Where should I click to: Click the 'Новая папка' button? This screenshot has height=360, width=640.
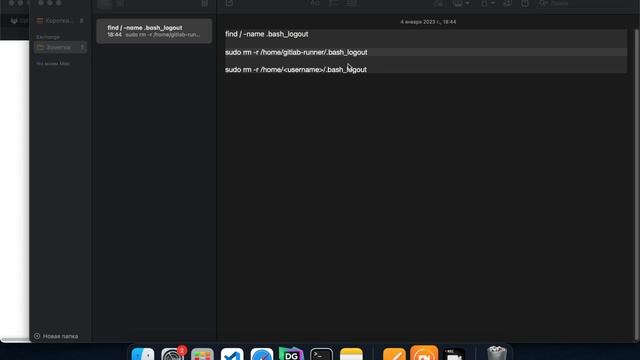pyautogui.click(x=56, y=336)
